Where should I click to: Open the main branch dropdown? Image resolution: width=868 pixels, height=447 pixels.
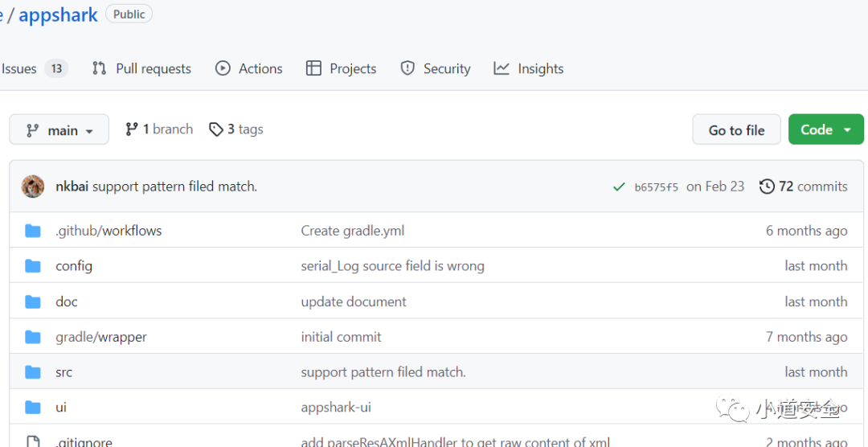[x=59, y=129]
